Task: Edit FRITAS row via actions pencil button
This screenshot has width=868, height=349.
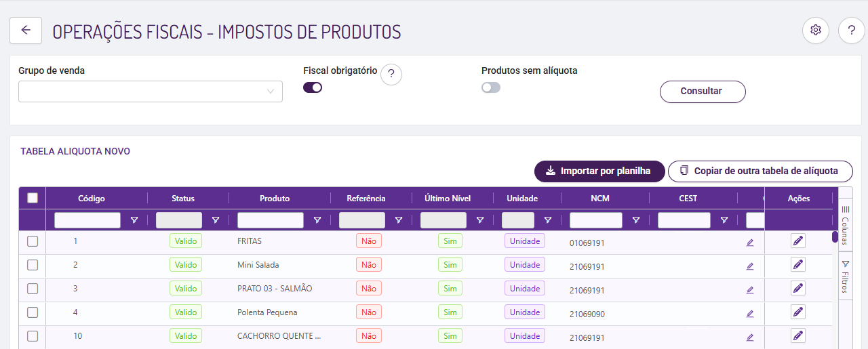Action: (x=798, y=241)
